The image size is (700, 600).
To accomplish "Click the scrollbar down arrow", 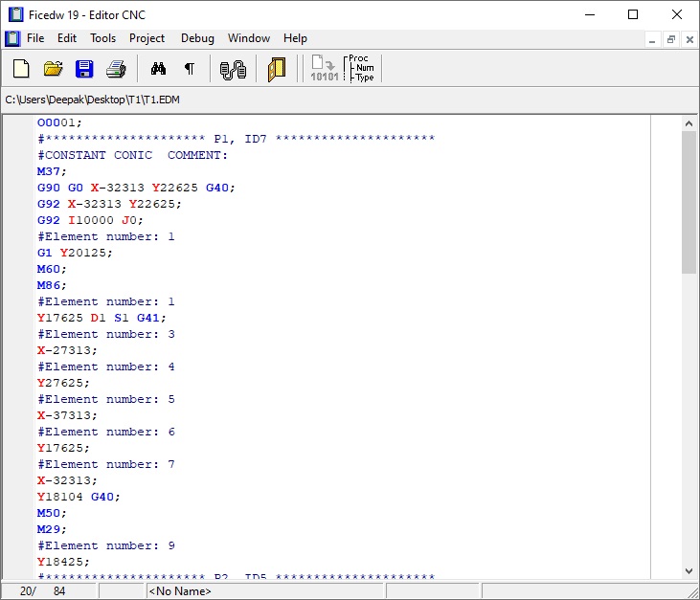I will [x=689, y=570].
